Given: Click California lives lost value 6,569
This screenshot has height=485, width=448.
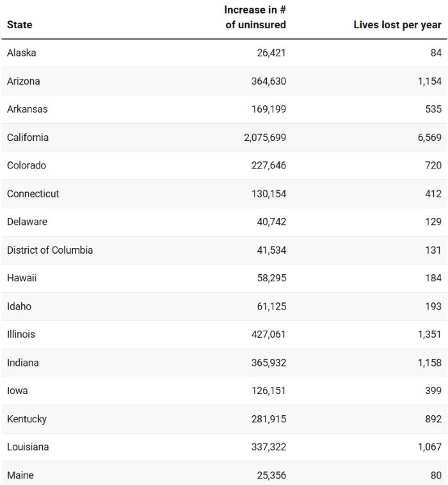Looking at the screenshot, I should [x=429, y=137].
